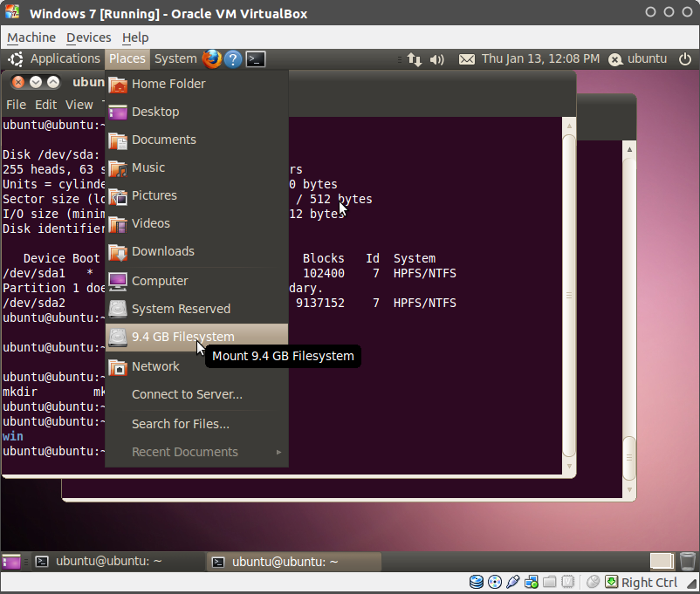This screenshot has width=700, height=594.
Task: Expand Recent Documents submenu arrow
Action: [278, 452]
